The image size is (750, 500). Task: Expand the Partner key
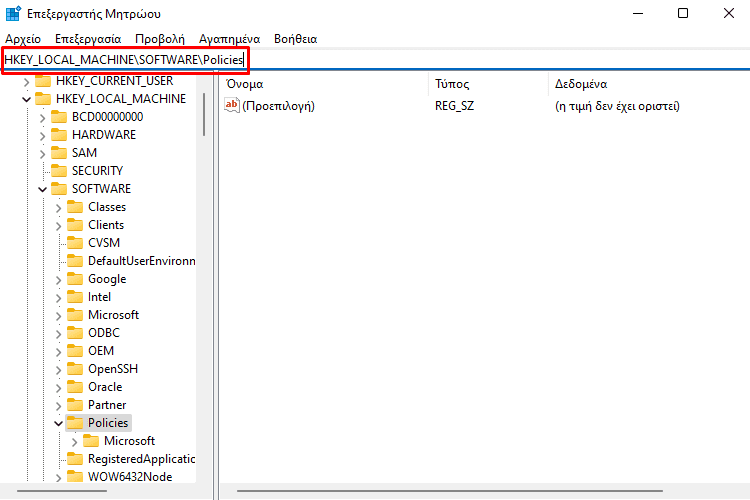58,406
